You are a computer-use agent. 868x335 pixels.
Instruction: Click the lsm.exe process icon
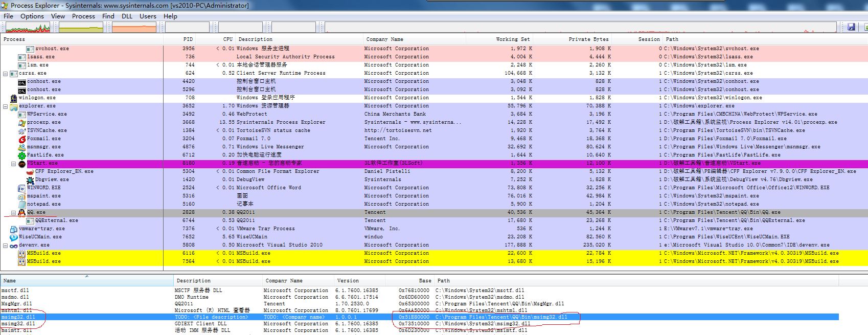click(x=22, y=65)
